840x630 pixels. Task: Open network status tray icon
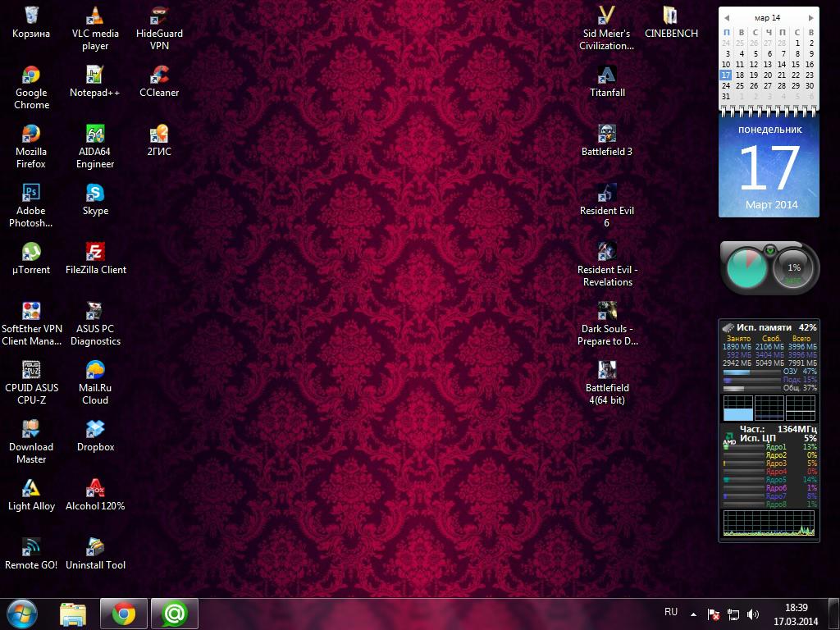point(733,614)
